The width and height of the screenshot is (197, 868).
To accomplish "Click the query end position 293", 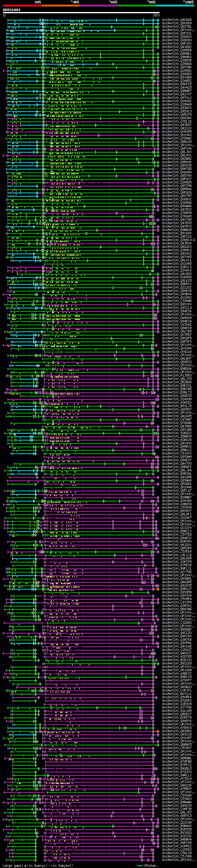I will 155,15.
